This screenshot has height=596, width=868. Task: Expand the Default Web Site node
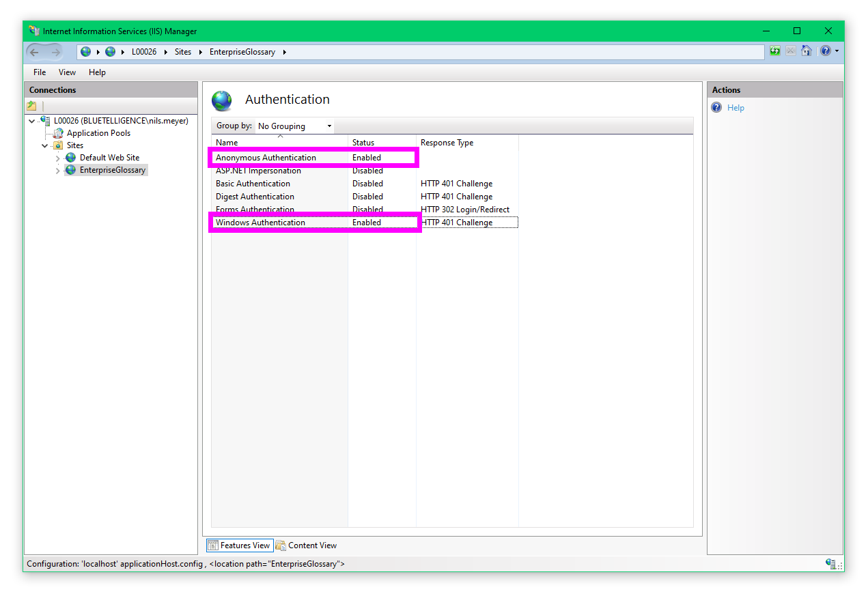click(x=58, y=158)
